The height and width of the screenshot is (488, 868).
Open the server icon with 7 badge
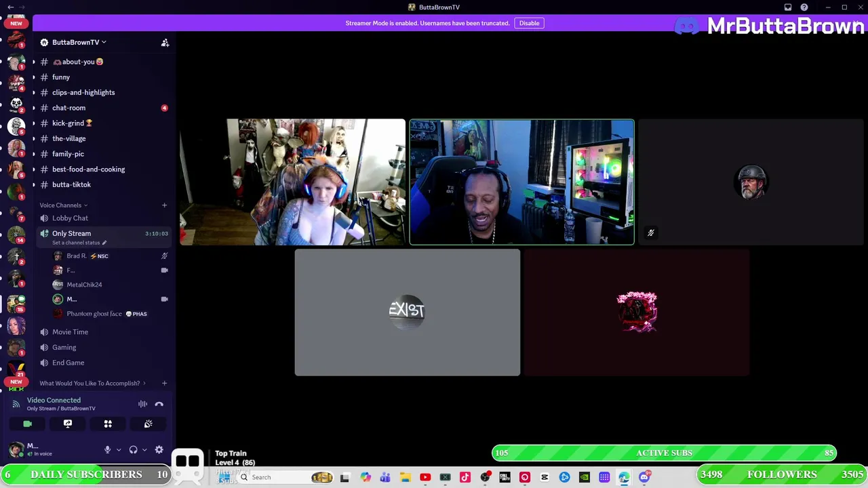16,213
